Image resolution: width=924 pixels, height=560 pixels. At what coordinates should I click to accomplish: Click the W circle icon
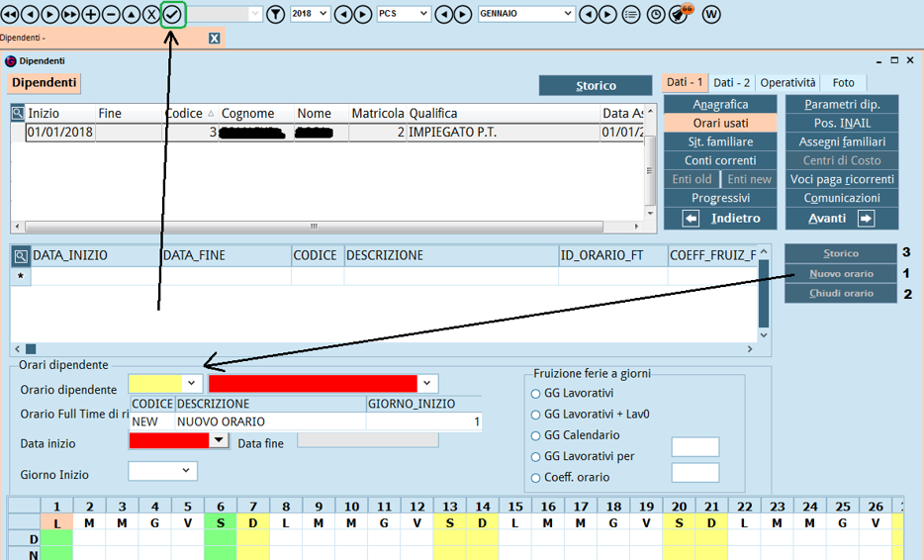pos(711,14)
